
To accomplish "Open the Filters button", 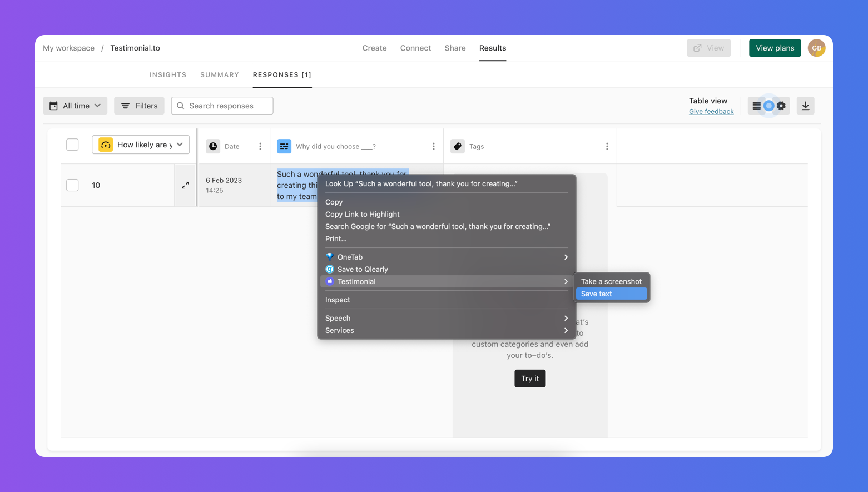I will pos(139,106).
